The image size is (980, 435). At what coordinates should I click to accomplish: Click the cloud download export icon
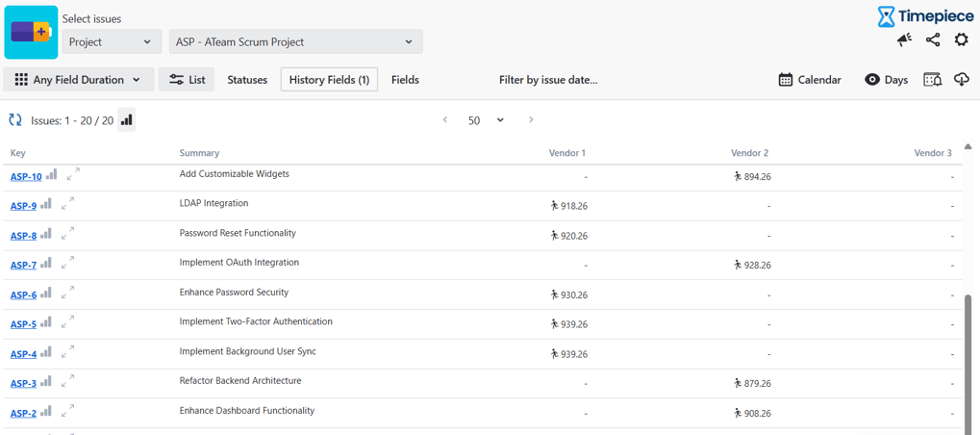pos(962,79)
